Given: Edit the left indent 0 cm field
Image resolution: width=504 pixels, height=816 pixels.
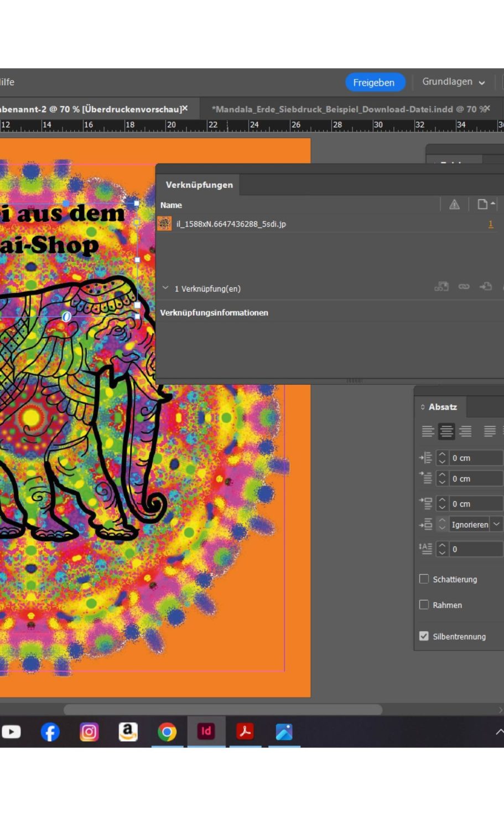Looking at the screenshot, I should [x=476, y=458].
